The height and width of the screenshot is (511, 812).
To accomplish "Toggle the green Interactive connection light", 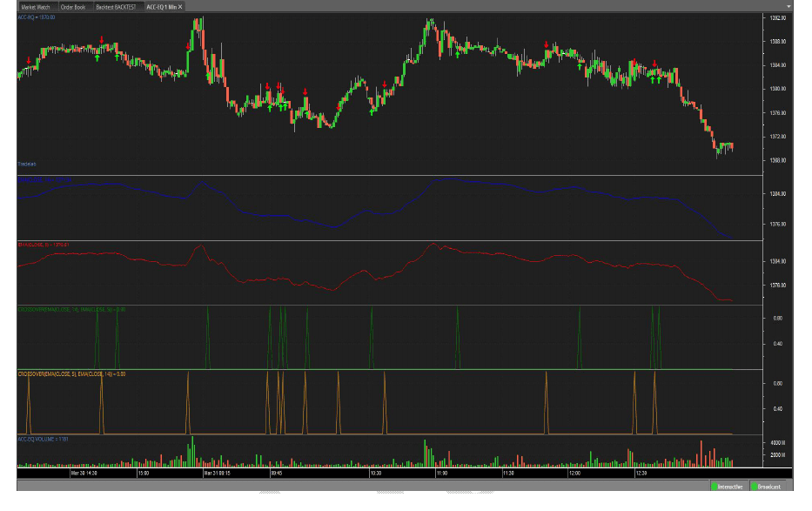I will pos(715,487).
